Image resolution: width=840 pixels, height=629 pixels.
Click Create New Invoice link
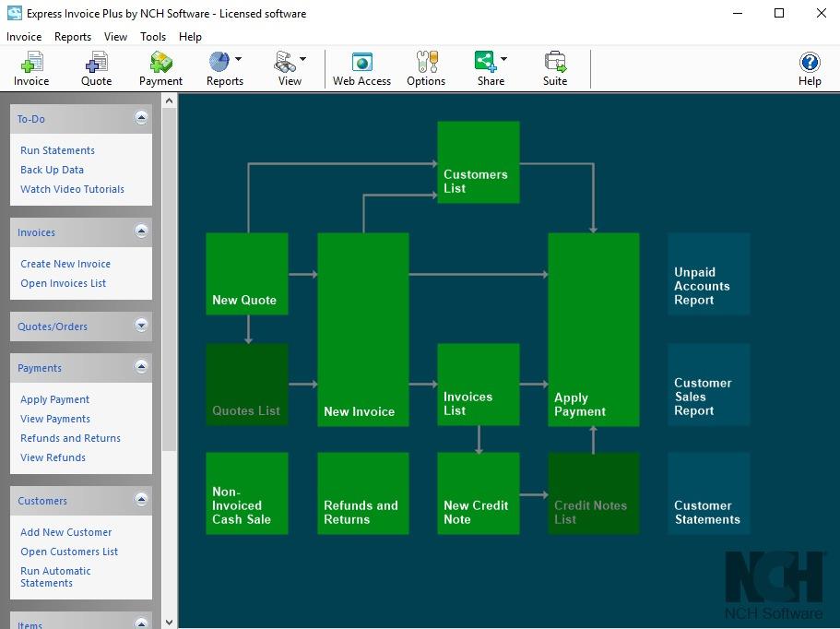pos(65,264)
